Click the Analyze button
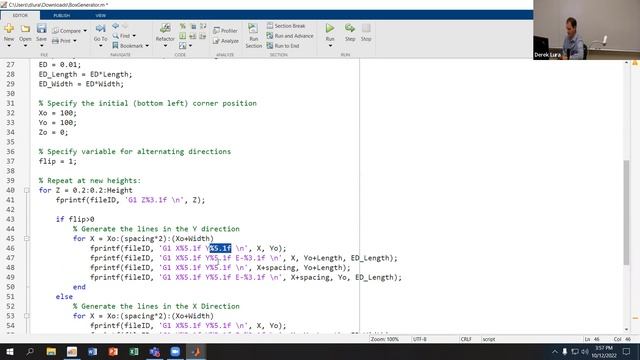The width and height of the screenshot is (640, 360). pos(226,41)
